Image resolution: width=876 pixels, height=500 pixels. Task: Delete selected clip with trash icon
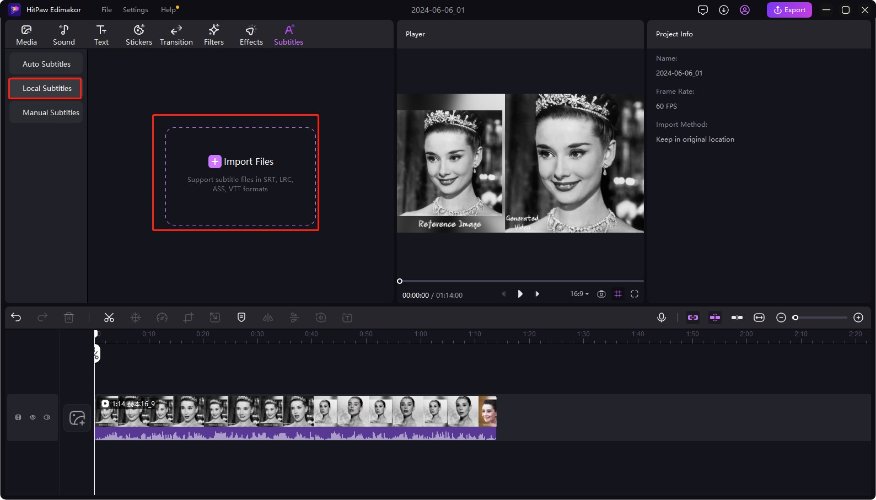point(69,317)
